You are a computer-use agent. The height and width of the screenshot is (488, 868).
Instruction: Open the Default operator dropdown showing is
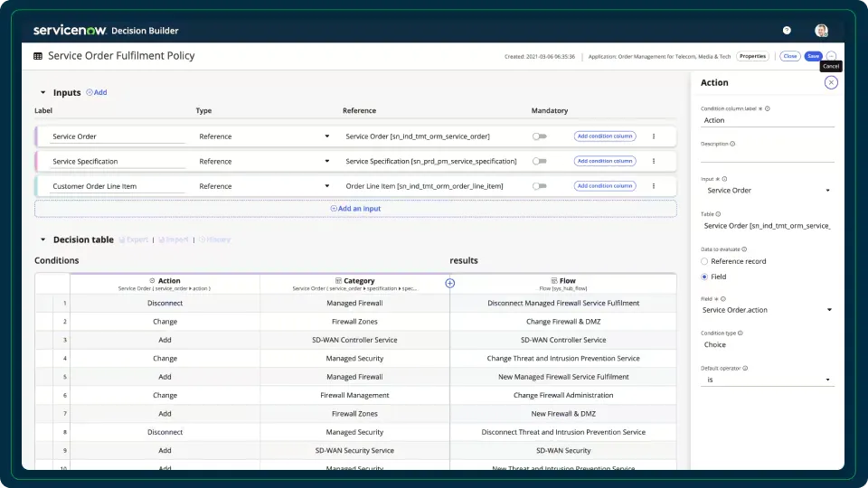pos(768,380)
